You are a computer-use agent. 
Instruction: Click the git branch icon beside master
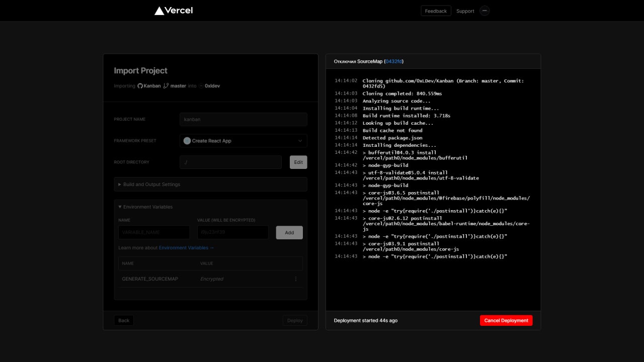click(166, 86)
